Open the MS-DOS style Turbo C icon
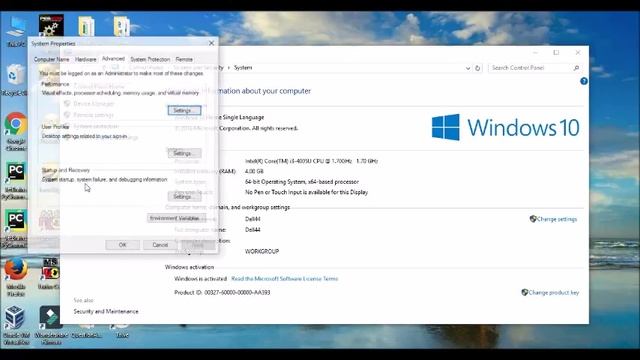Viewport: 640px width, 360px height. (50, 273)
